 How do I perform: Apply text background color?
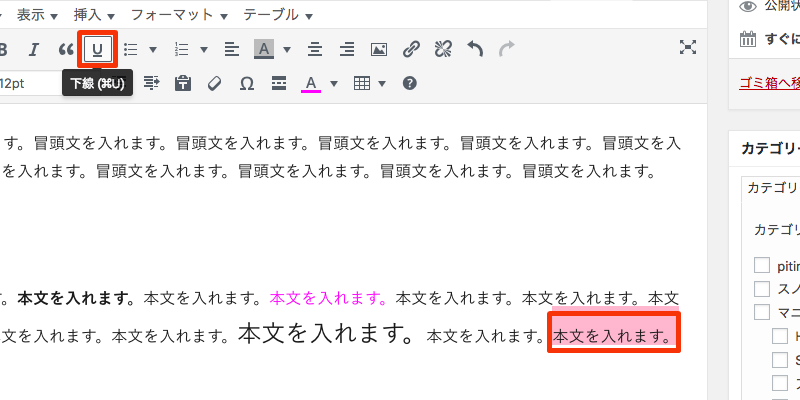[x=264, y=49]
